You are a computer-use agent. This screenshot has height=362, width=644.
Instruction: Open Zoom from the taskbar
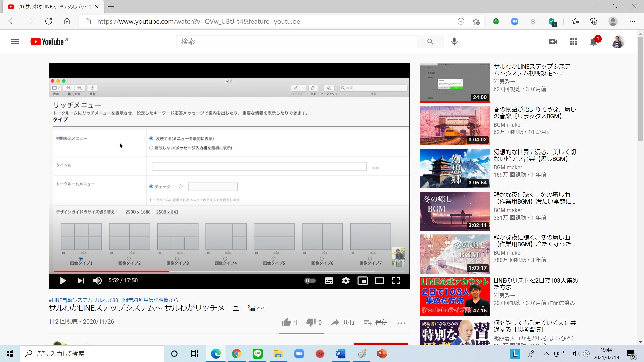pos(299,354)
